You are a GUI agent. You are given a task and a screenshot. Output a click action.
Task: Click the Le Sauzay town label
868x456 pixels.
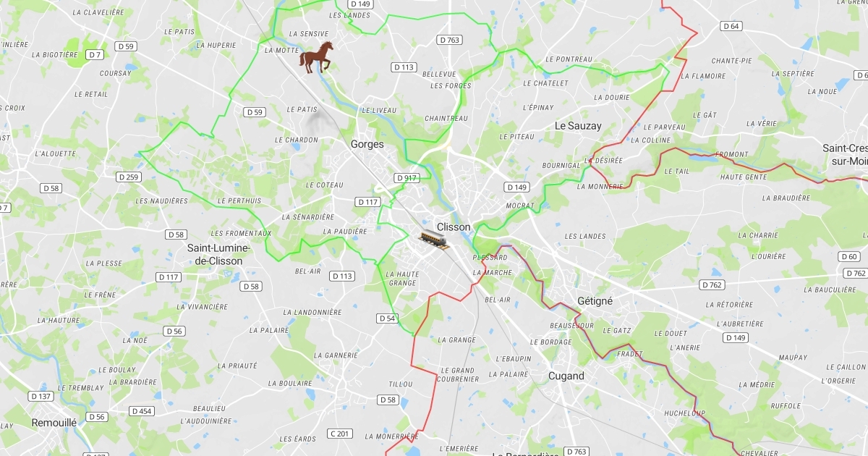578,125
